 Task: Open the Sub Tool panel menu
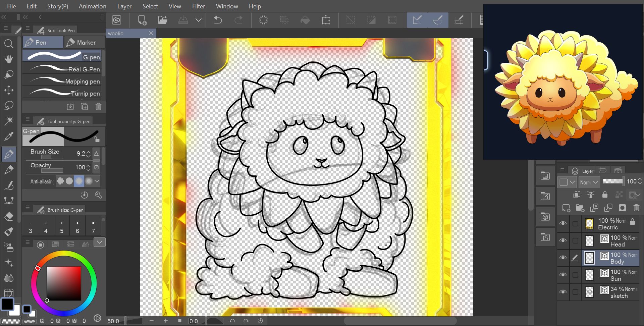tap(28, 28)
